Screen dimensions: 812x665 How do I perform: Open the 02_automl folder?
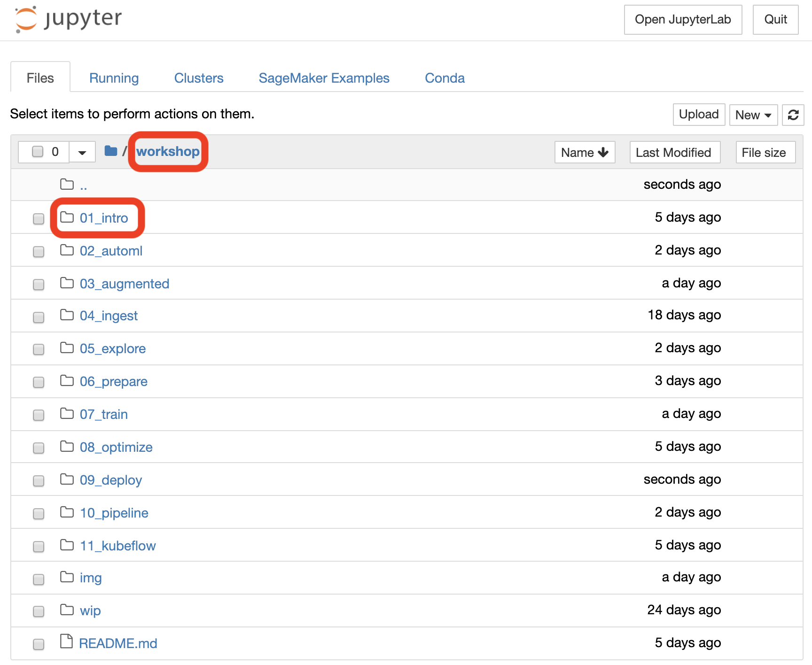tap(111, 251)
